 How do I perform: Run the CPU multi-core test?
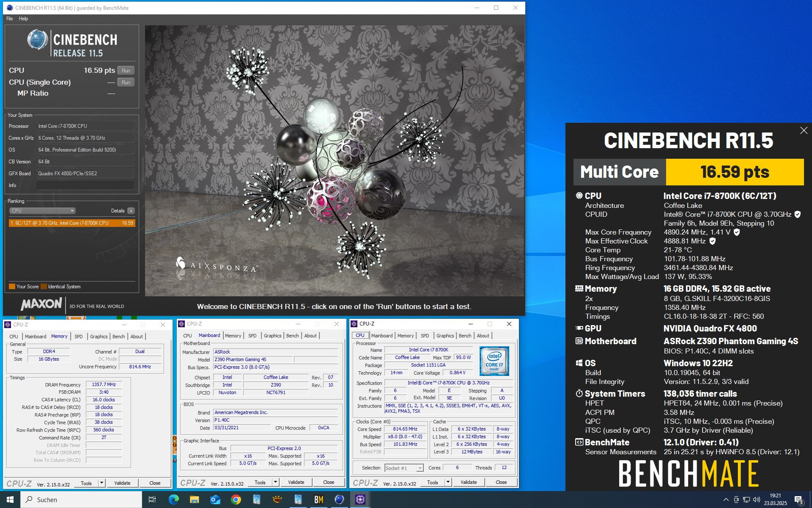126,70
